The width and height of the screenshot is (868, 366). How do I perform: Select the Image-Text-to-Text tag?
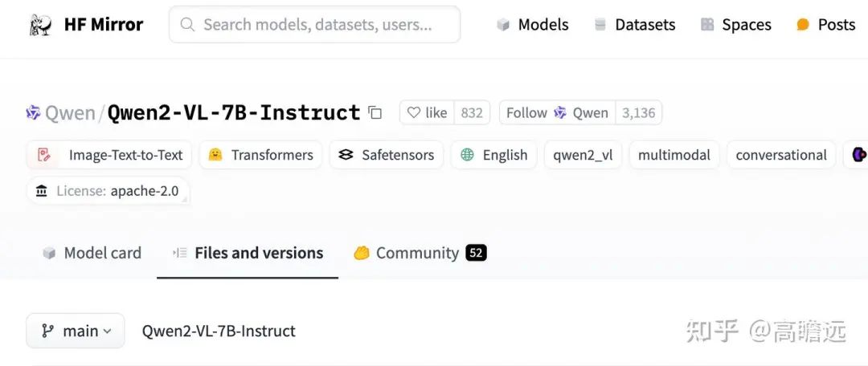pos(109,155)
